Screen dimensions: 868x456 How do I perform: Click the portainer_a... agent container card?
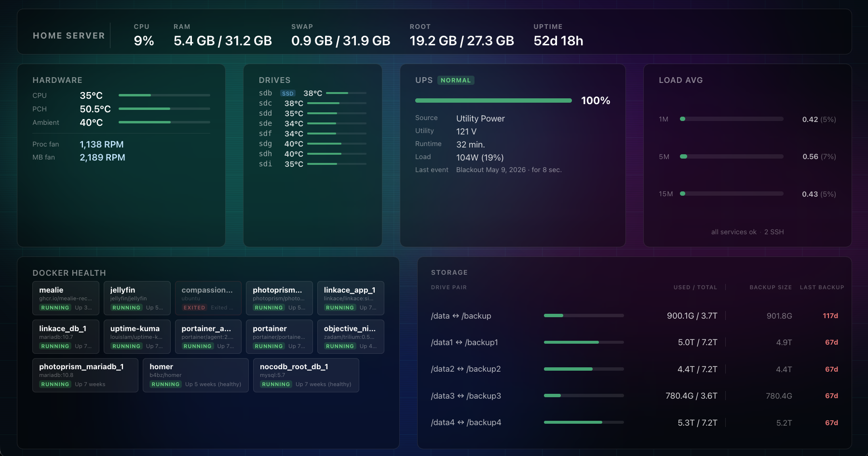208,336
